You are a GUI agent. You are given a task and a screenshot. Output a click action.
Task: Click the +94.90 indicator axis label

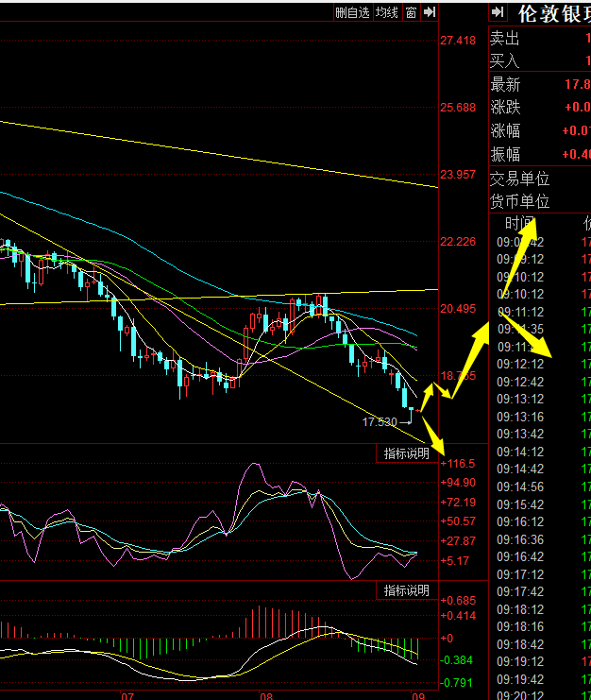[x=458, y=483]
